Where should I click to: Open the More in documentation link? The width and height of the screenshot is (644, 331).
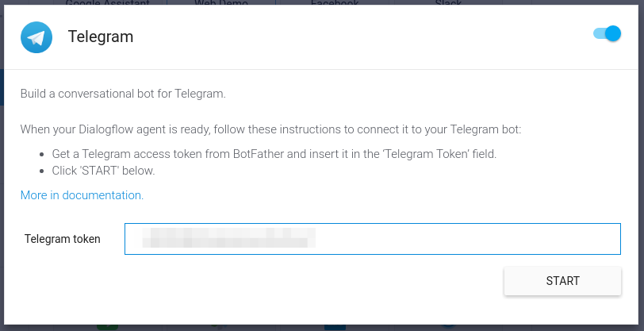(82, 195)
